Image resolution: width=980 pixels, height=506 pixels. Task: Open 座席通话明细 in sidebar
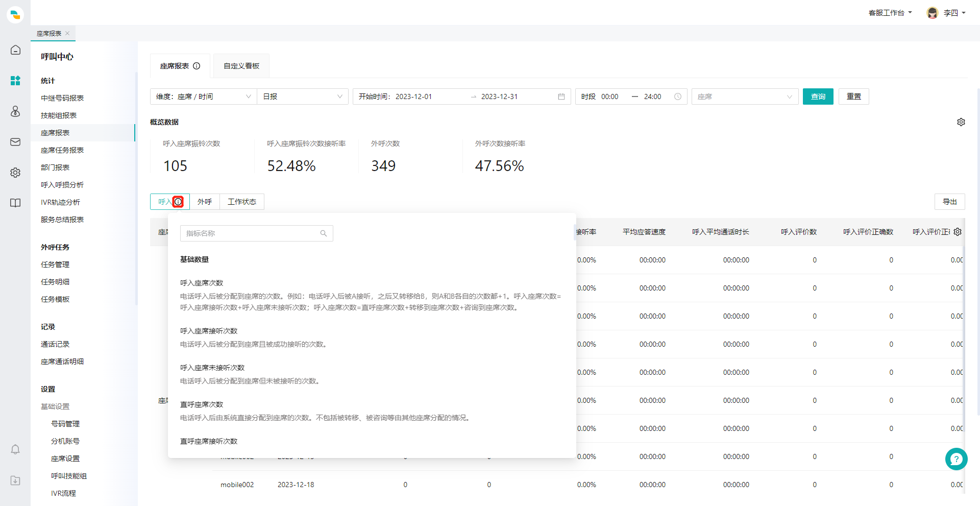click(x=62, y=362)
